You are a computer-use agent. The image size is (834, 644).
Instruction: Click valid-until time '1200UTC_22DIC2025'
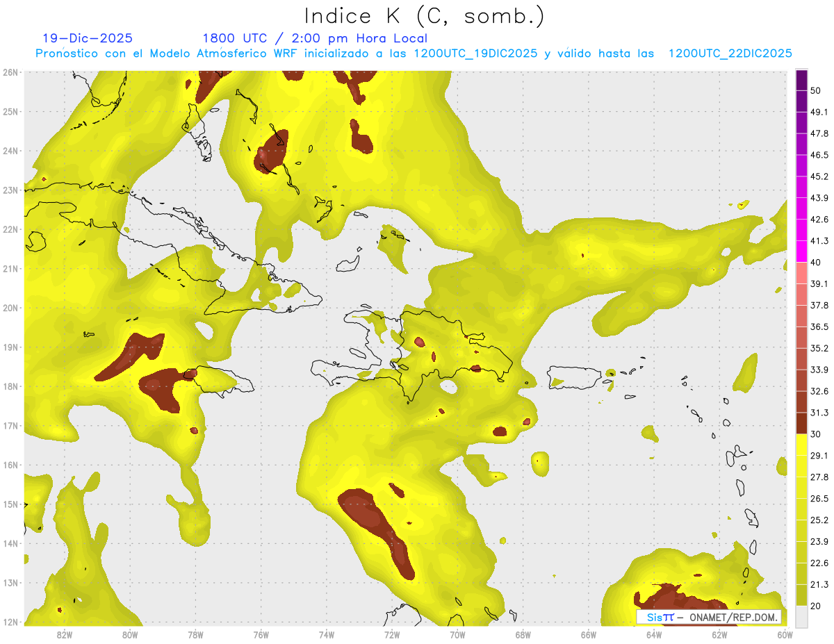tap(730, 53)
